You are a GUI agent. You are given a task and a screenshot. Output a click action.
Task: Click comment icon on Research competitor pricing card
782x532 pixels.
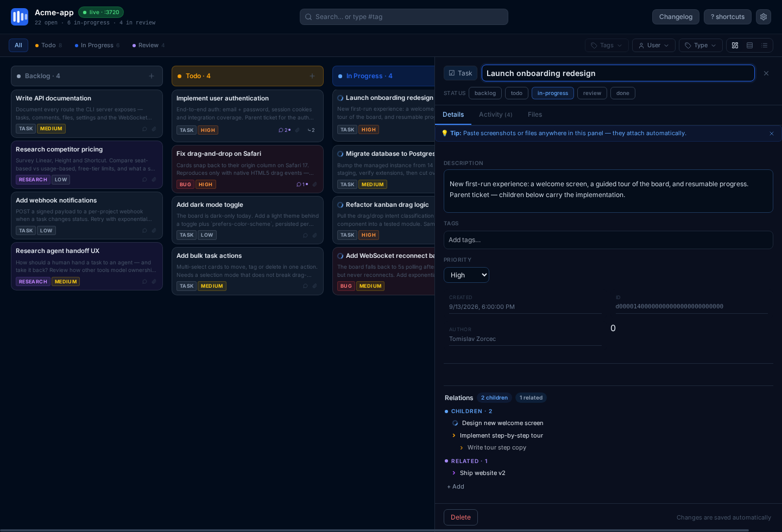144,180
